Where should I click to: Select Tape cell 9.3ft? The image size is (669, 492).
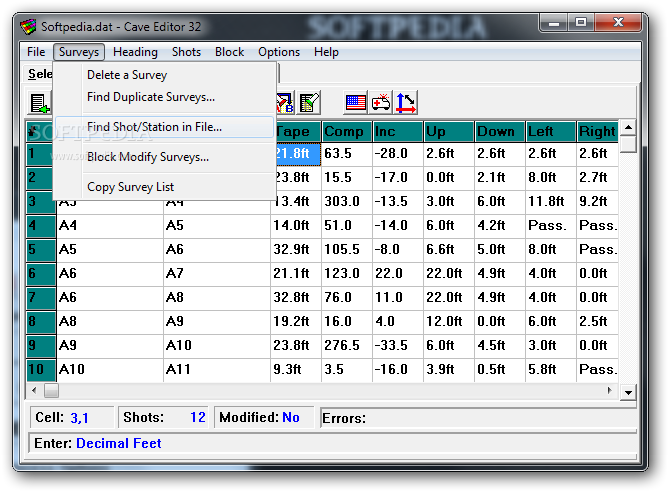[x=296, y=369]
